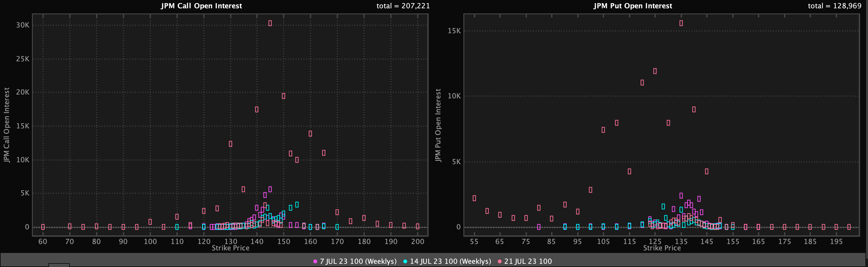Screen dimensions: 868x267
Task: Select the 7 JUL 23 100 (Weeklys) legend entry
Action: point(355,261)
